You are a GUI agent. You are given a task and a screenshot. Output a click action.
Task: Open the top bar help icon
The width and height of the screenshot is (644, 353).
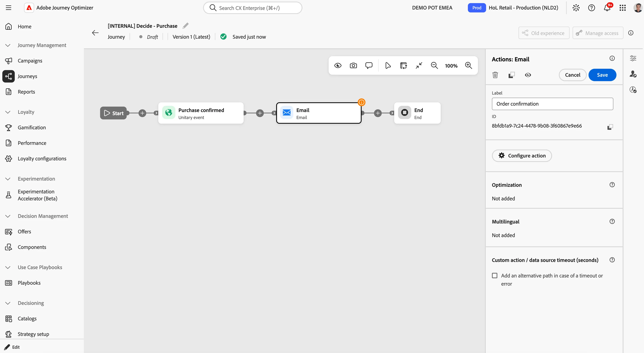(591, 8)
